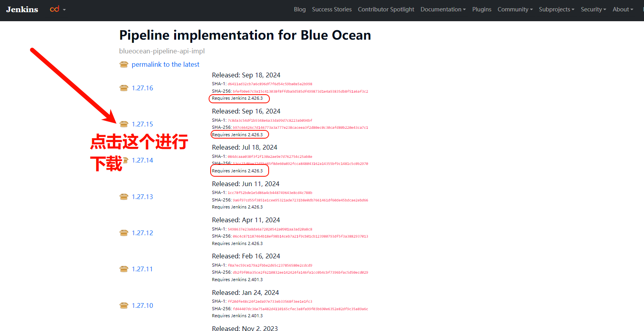
Task: Download version 1.27.11
Action: coord(142,269)
